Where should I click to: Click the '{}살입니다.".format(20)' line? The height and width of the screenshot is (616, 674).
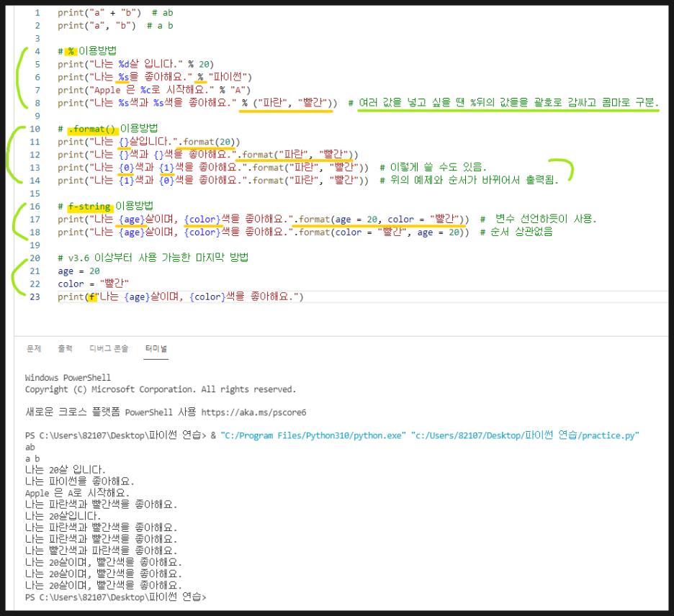coord(149,142)
